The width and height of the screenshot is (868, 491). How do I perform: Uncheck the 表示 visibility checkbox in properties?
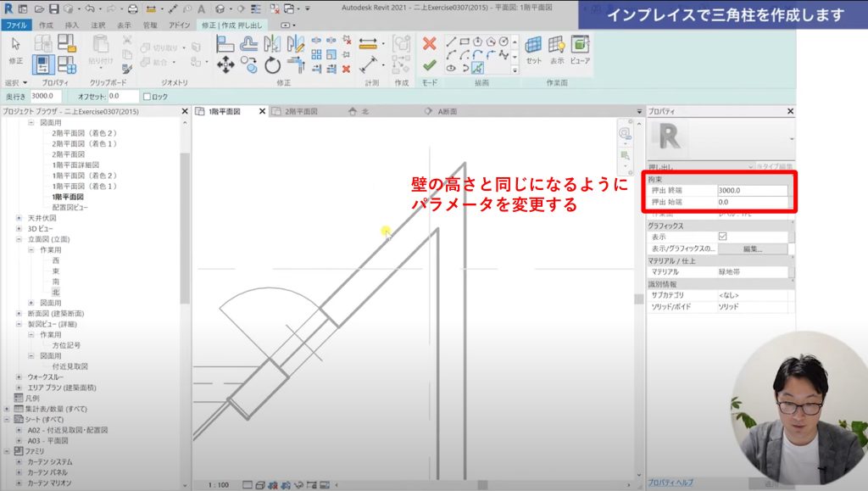722,237
